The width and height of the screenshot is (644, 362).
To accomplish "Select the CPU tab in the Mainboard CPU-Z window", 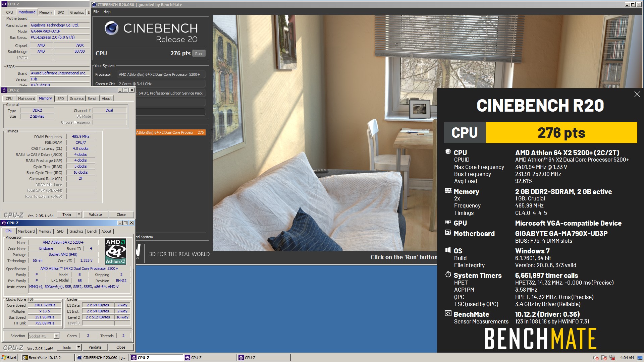I will (9, 12).
